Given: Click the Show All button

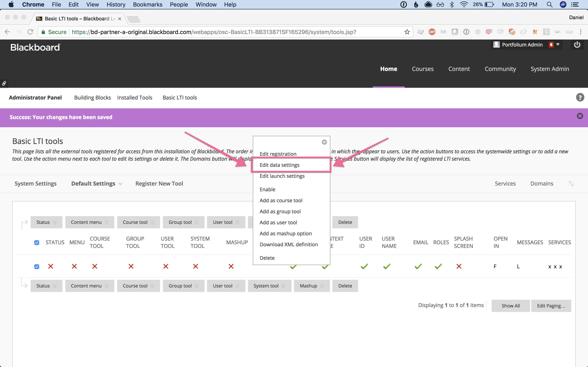Looking at the screenshot, I should click(x=510, y=306).
